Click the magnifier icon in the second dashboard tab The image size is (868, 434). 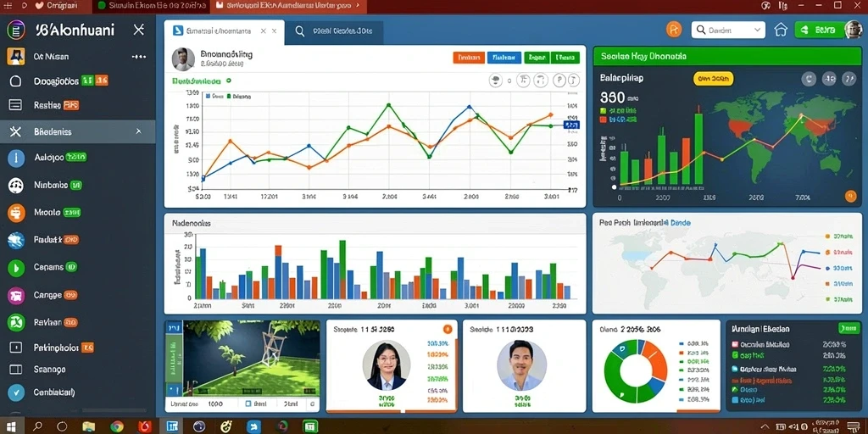point(299,31)
